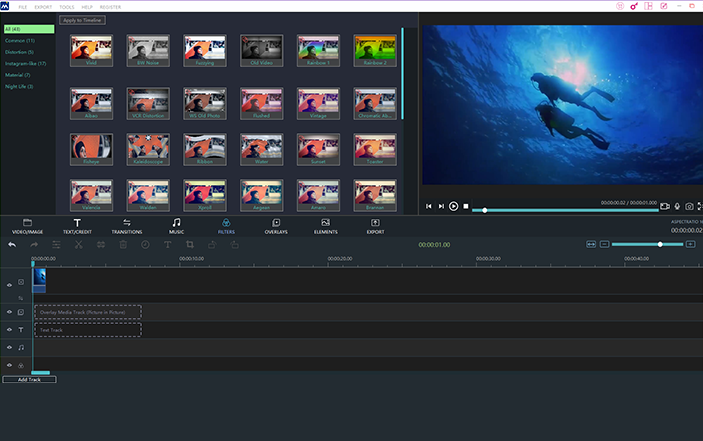Screen dimensions: 703x441
Task: Click the rotate left icon
Action: [x=212, y=245]
